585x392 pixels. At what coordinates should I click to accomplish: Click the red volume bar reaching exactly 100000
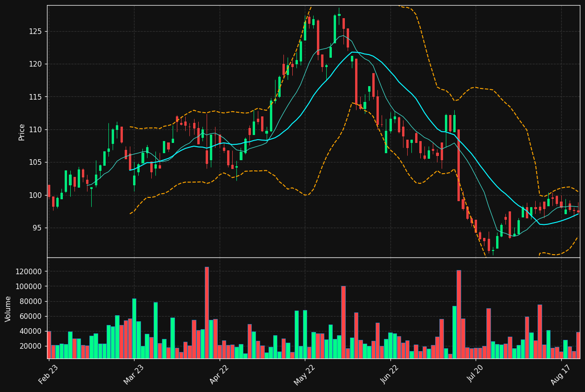point(343,322)
